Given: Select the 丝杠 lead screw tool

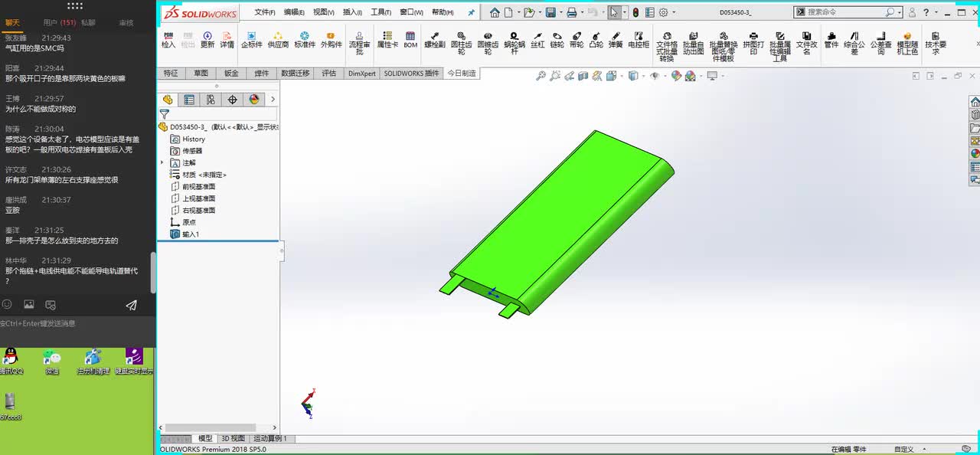Looking at the screenshot, I should (x=537, y=40).
